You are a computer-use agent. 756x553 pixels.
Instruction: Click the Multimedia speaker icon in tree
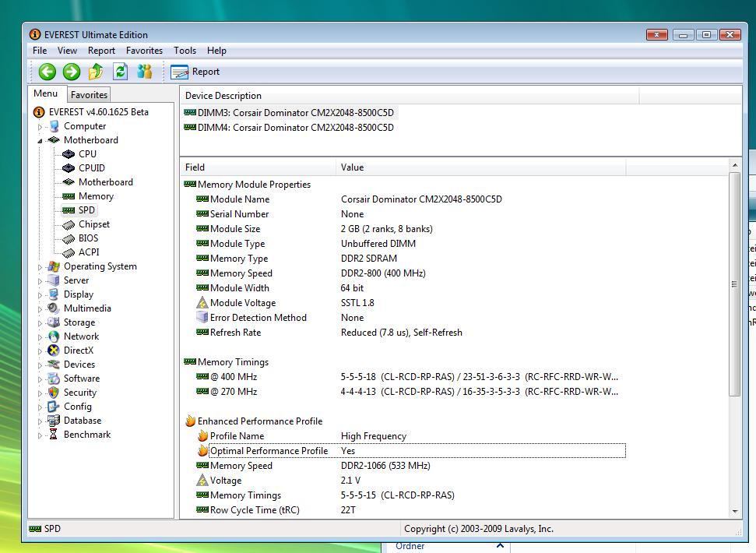click(x=54, y=308)
